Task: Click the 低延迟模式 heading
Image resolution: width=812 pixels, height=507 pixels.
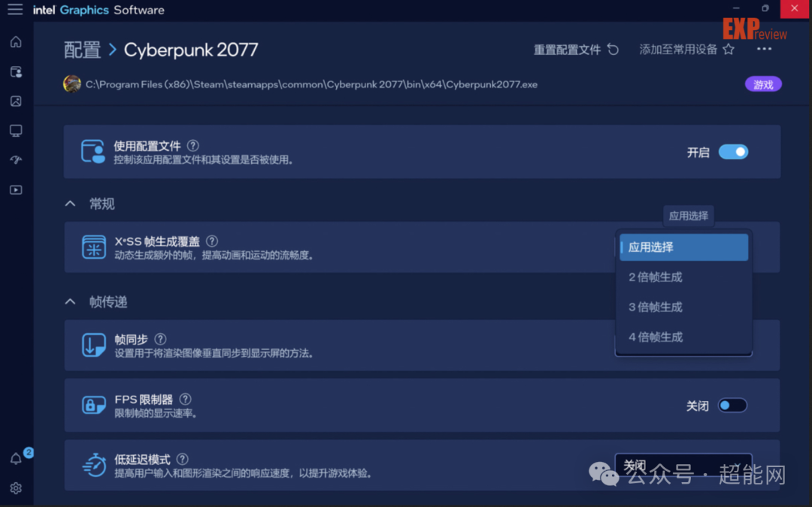Action: tap(142, 460)
